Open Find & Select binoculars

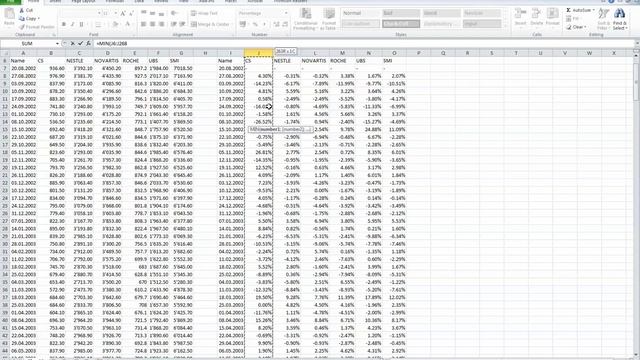point(619,19)
